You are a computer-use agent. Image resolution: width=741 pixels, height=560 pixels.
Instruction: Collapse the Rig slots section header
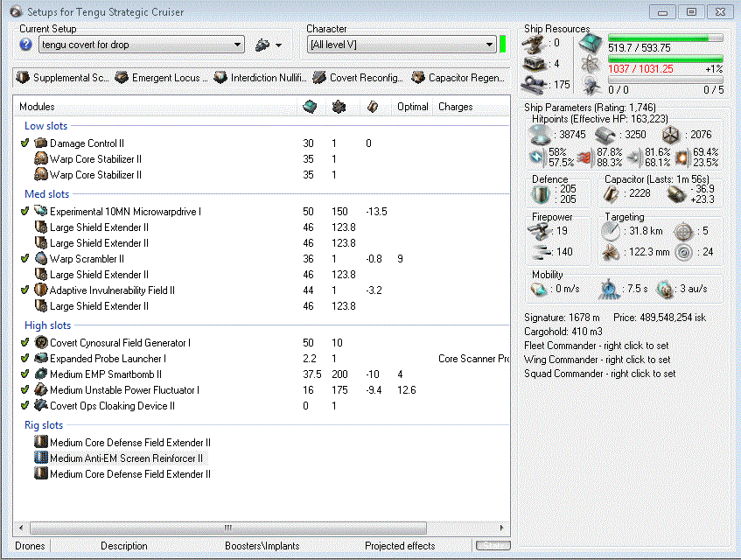click(44, 425)
